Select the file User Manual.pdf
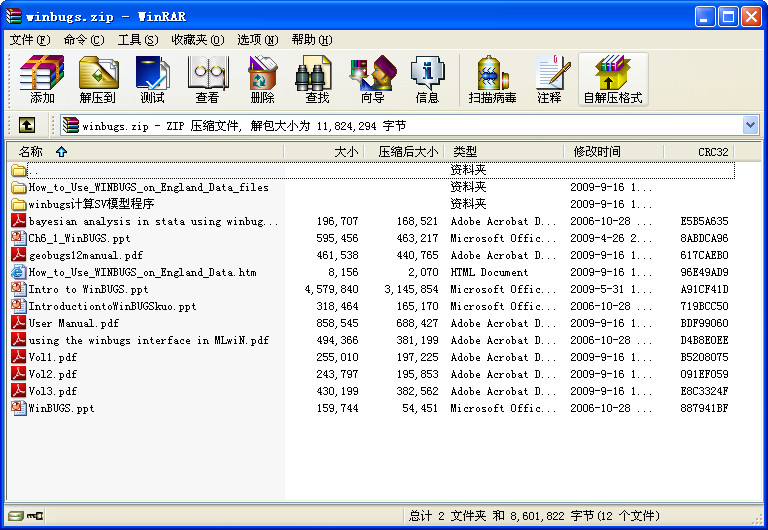Image resolution: width=768 pixels, height=530 pixels. [74, 323]
